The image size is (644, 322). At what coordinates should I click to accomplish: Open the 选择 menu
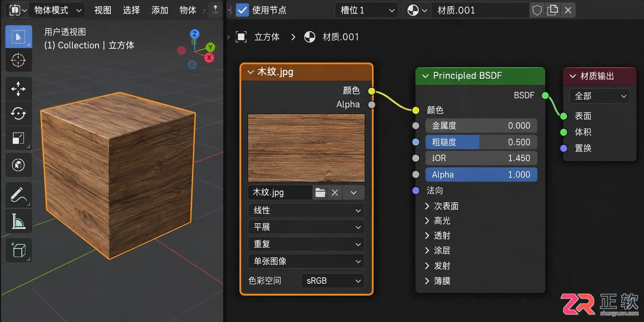131,10
